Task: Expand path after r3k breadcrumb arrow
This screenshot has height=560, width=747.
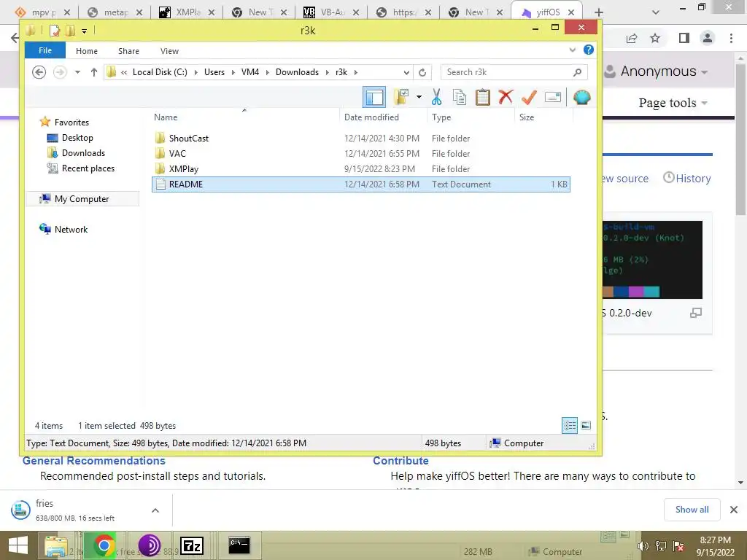Action: pyautogui.click(x=355, y=72)
